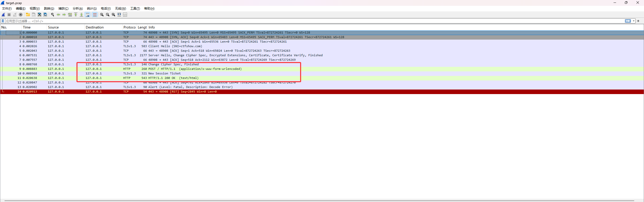Reload the capture file from toolbar

click(x=45, y=15)
